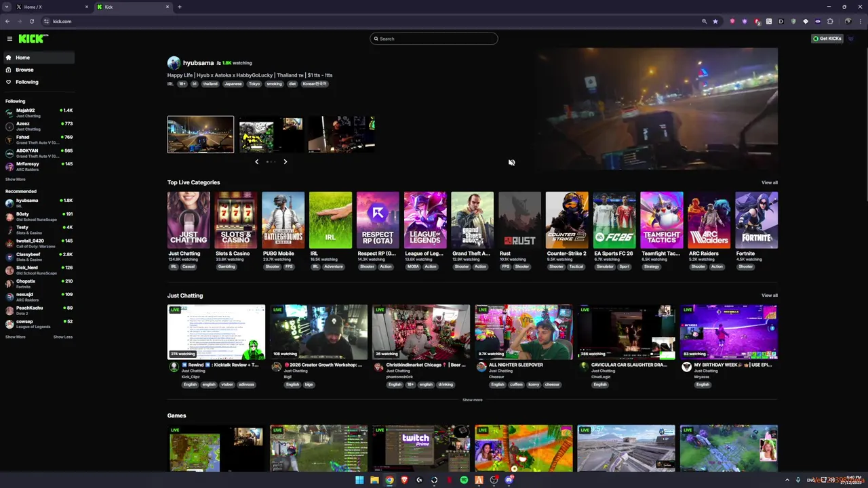Open MY BIRTHDAY WEEK stream thumbnail
Viewport: 868px width, 488px height.
coord(728,332)
